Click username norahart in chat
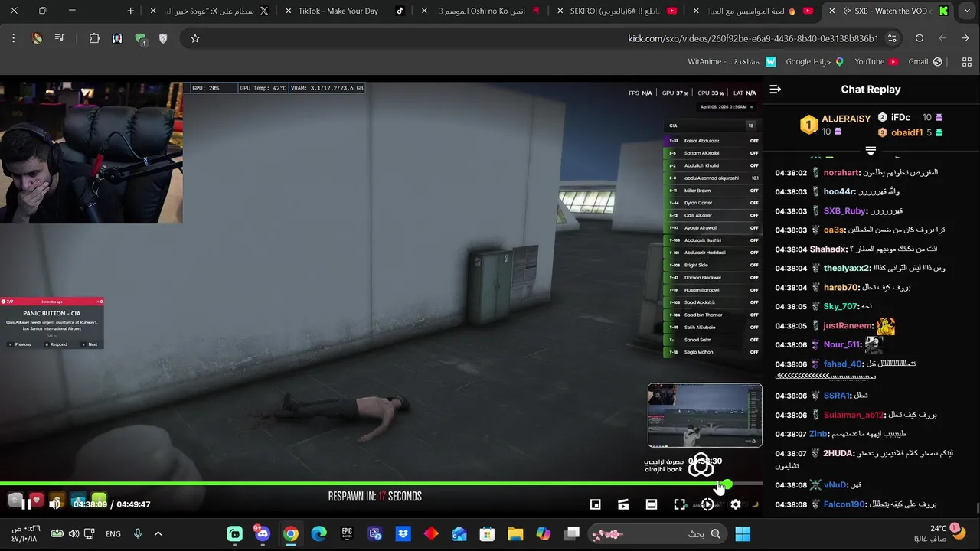Screen dimensions: 980x551 [841, 173]
